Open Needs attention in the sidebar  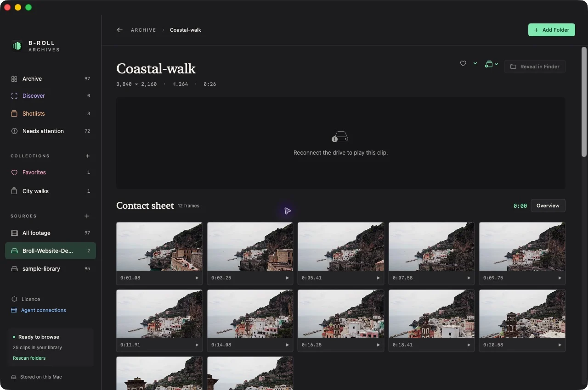51,131
